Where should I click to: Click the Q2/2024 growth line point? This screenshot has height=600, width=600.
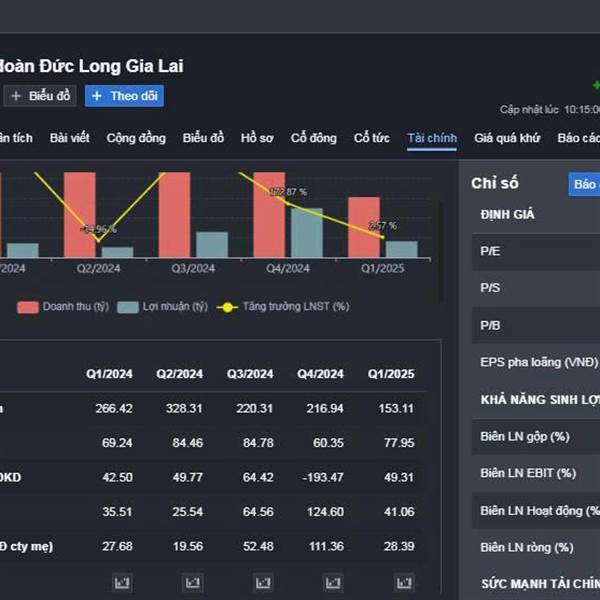(98, 241)
